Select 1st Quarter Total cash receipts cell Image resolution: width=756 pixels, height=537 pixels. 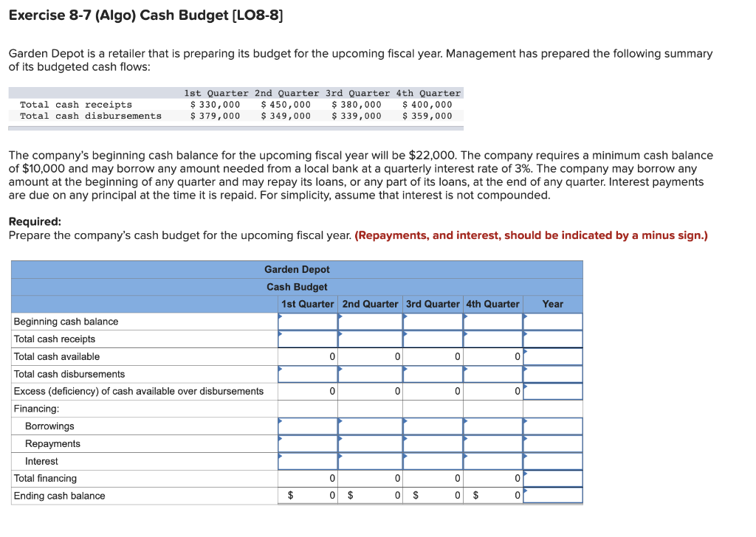(308, 339)
